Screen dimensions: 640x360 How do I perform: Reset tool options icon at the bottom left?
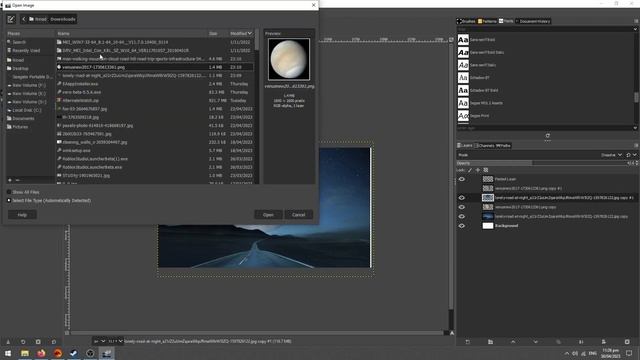coord(53,342)
